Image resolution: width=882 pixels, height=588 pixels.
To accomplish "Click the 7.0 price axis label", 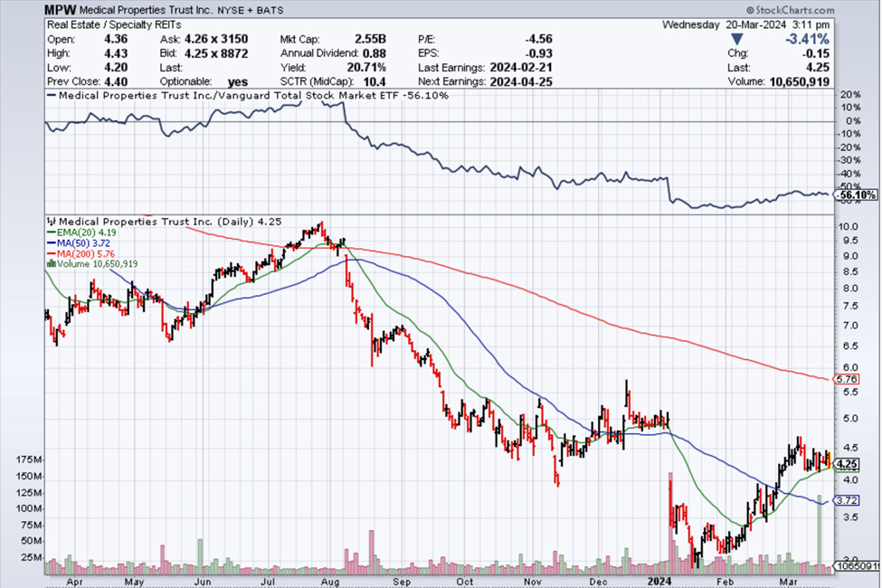I will point(850,326).
